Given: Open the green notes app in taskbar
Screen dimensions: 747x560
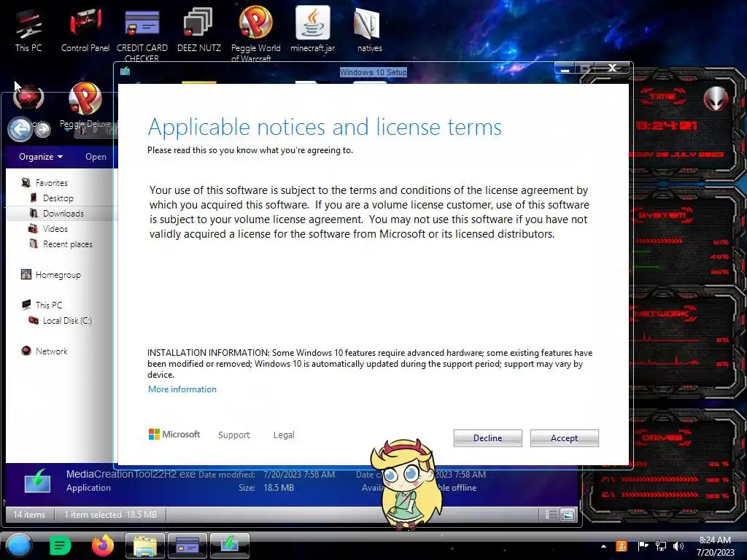Looking at the screenshot, I should [x=60, y=545].
